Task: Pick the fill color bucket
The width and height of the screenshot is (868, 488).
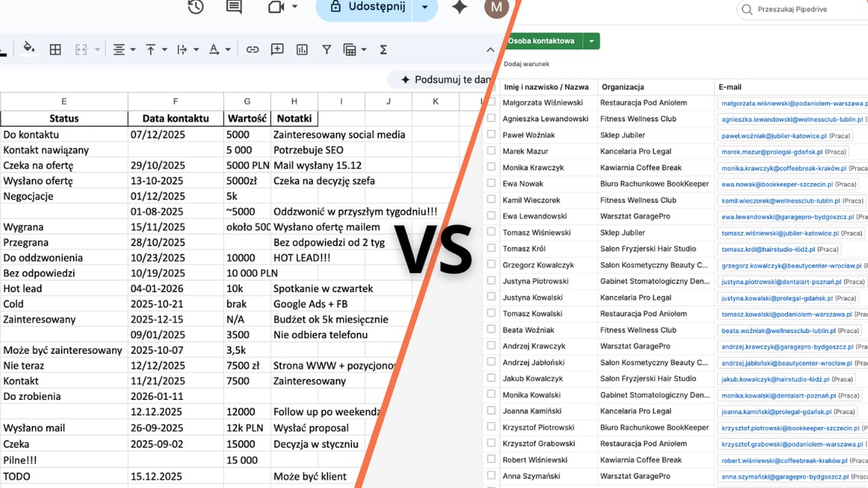Action: point(29,48)
